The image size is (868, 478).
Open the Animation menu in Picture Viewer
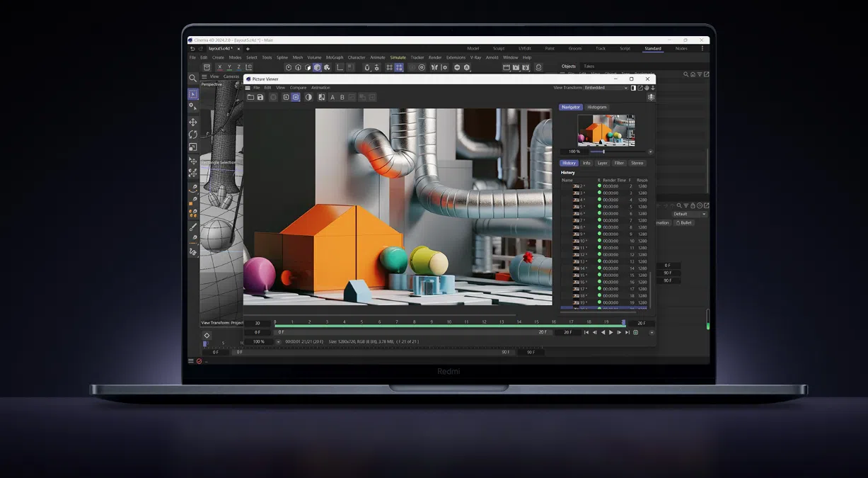click(320, 88)
